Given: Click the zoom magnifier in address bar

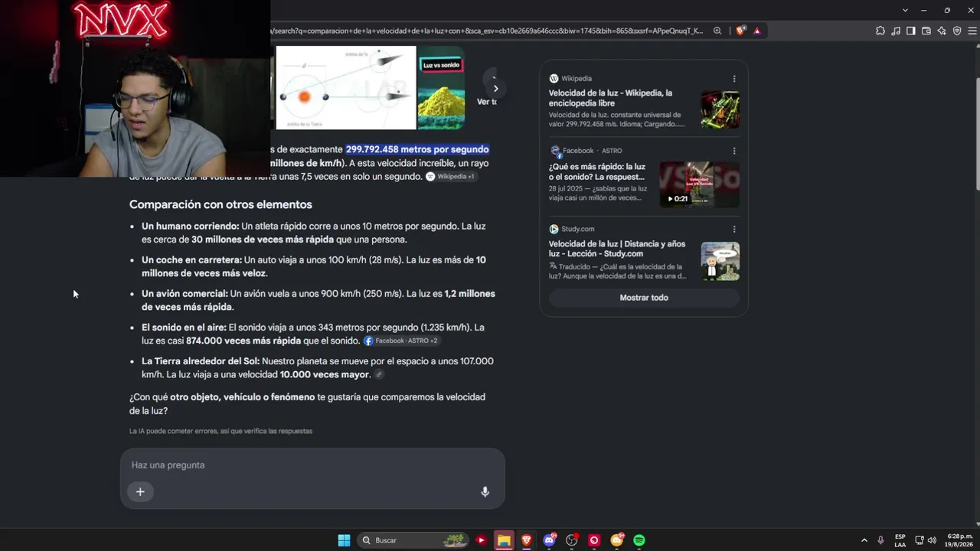Looking at the screenshot, I should (717, 31).
